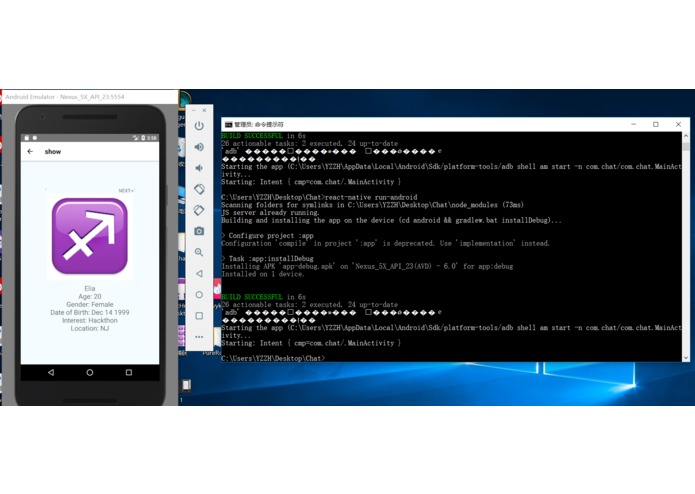Click 'Age: 20' profile line
Image resolution: width=695 pixels, height=494 pixels.
[90, 296]
